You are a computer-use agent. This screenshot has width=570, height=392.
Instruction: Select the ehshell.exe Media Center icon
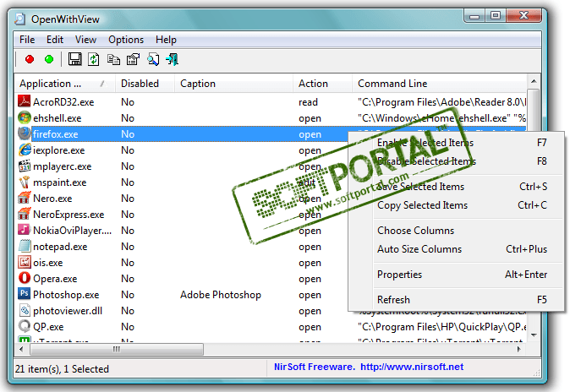coord(24,117)
